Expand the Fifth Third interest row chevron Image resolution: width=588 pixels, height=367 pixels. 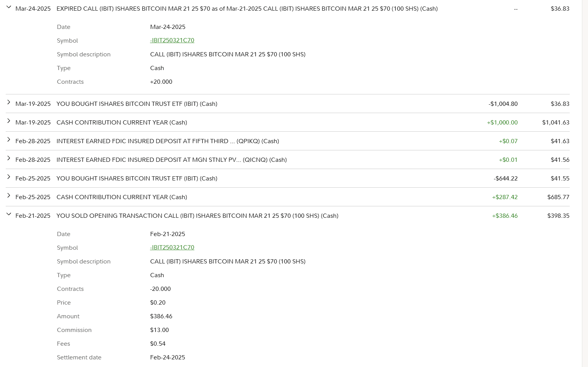click(x=9, y=140)
